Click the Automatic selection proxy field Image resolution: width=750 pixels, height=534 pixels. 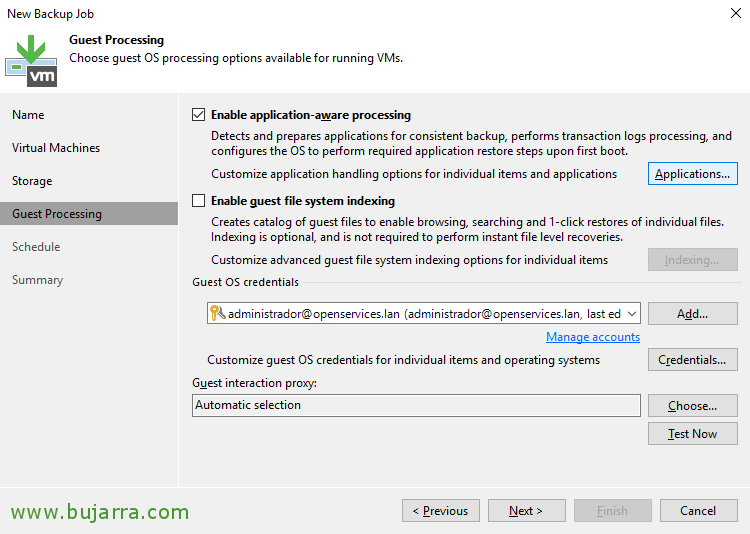416,405
